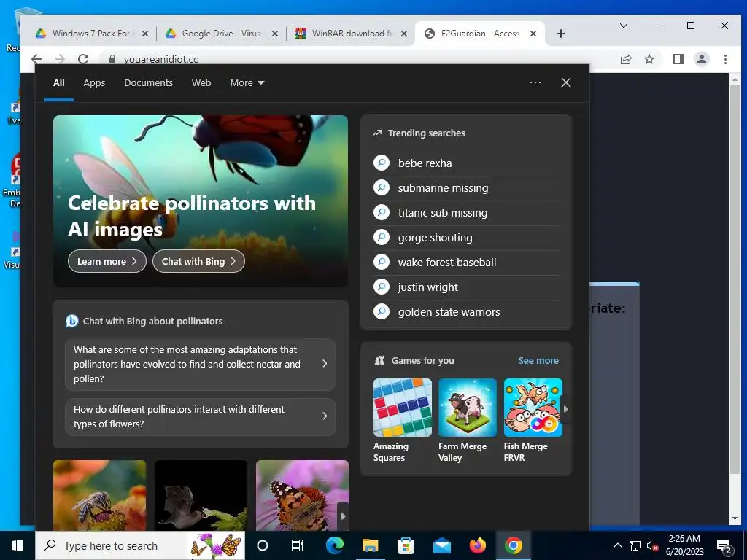Switch to Windows 7 Pack Chrome tab
747x560 pixels.
pos(91,34)
